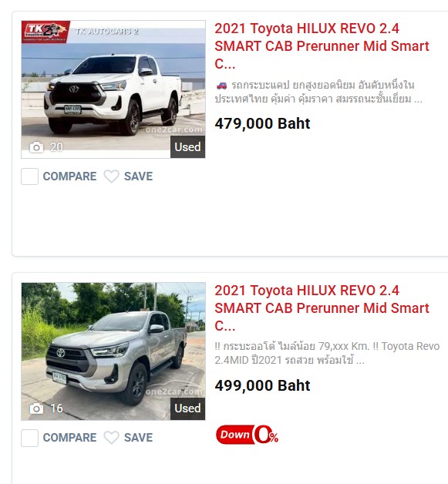
Task: Open the white Toyota Hilux Revo photo
Action: [x=113, y=89]
